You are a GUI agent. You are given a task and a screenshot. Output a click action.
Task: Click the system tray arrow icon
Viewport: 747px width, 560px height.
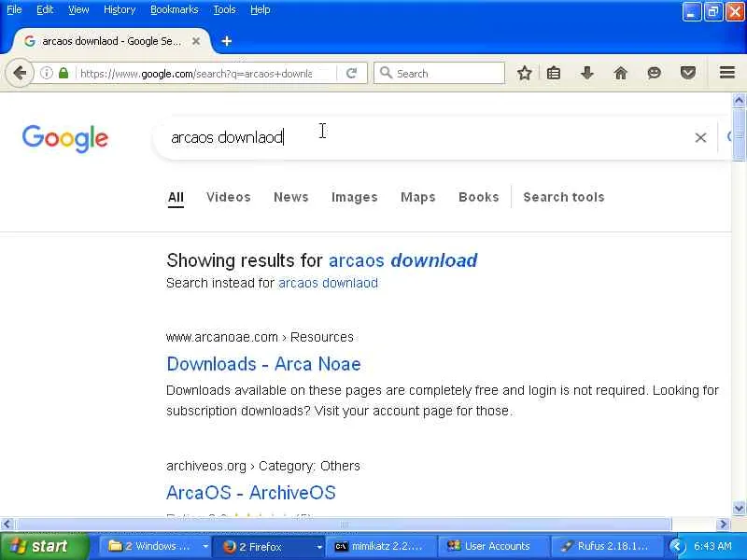pos(676,546)
